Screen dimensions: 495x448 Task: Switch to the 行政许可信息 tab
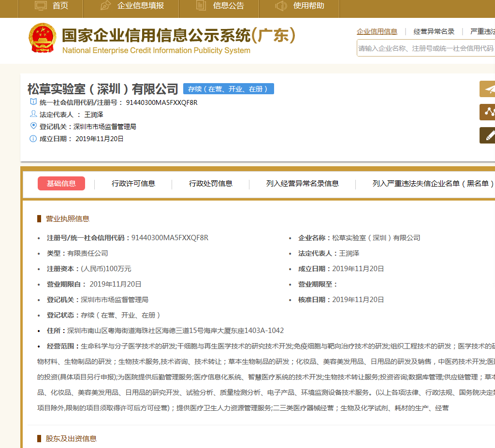click(133, 184)
